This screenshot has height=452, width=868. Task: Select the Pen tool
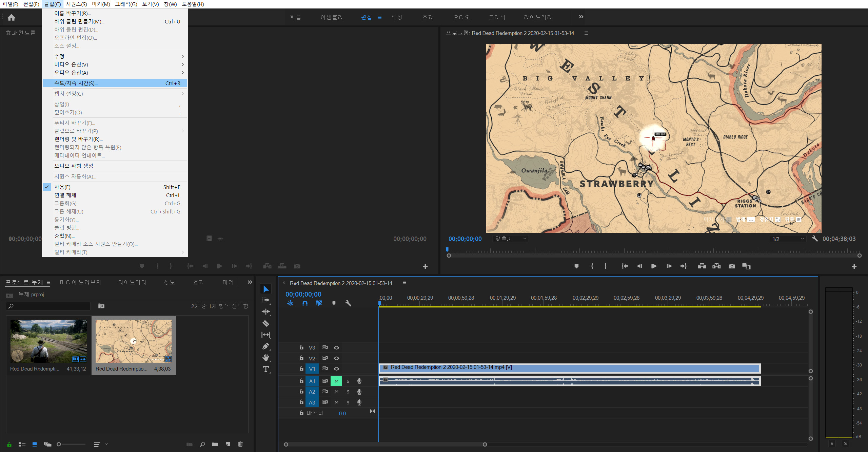[266, 346]
